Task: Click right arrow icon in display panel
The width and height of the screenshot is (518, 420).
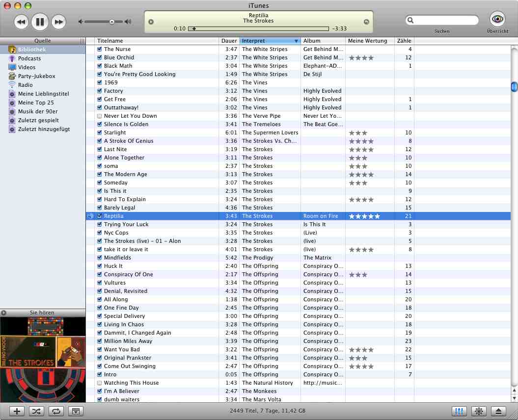Action: point(366,22)
